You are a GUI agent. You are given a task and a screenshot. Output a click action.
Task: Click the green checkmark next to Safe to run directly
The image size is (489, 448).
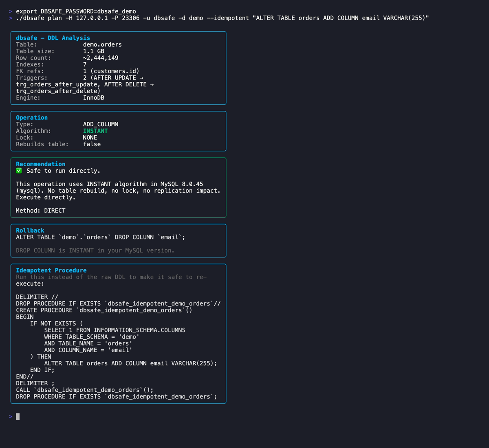tap(19, 171)
